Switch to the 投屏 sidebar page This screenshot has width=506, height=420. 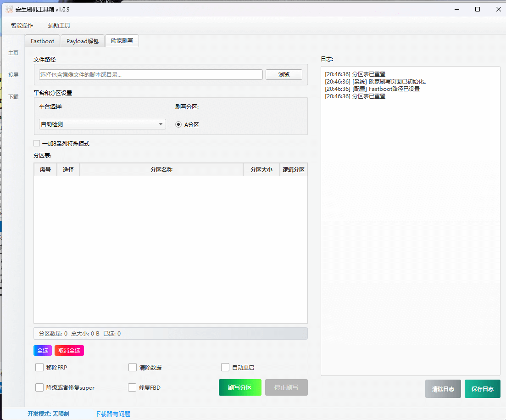point(13,74)
